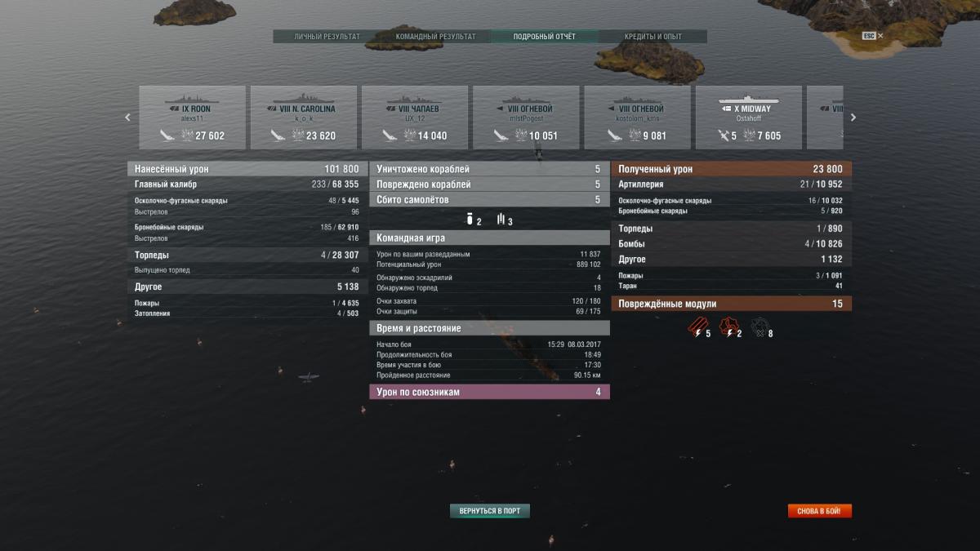Open the Командный результат tab
Screen dimensions: 980x551
click(435, 37)
